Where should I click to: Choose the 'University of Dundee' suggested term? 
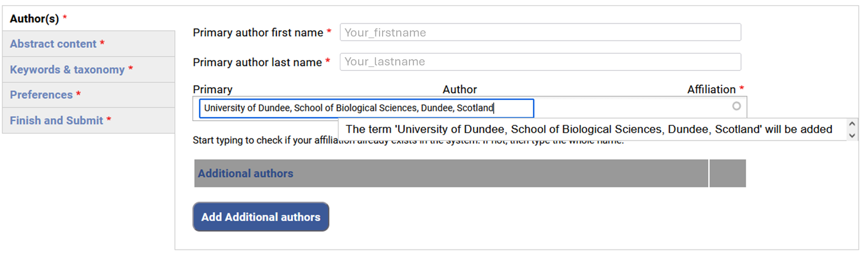(x=588, y=129)
